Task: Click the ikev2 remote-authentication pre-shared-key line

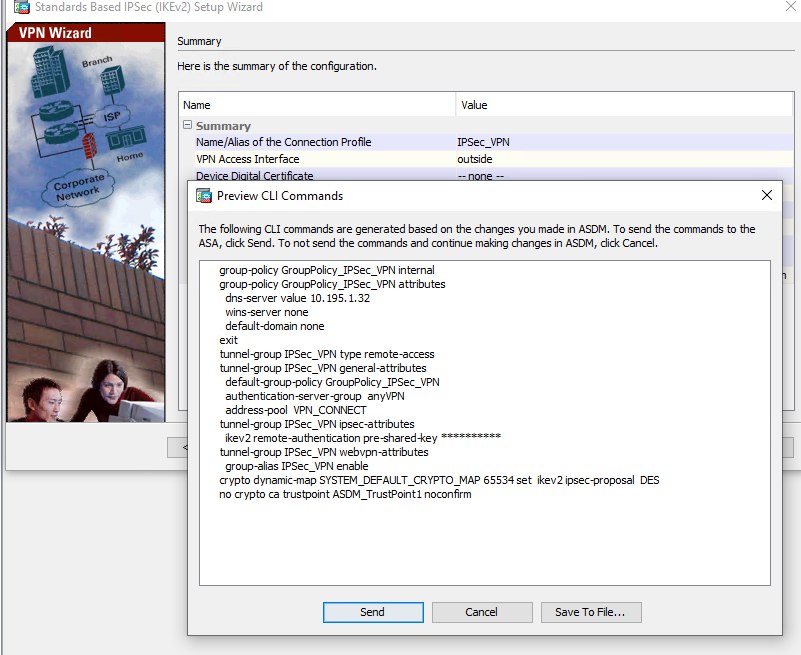Action: (363, 438)
